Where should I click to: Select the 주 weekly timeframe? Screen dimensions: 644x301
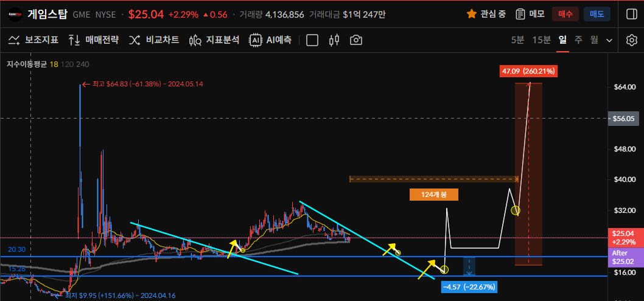coord(578,40)
